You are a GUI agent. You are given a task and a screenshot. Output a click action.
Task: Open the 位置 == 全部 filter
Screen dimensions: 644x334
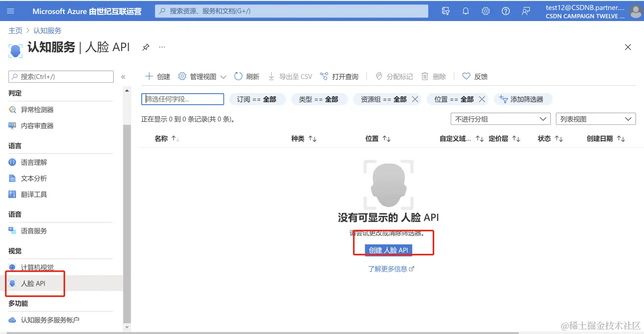coord(454,99)
